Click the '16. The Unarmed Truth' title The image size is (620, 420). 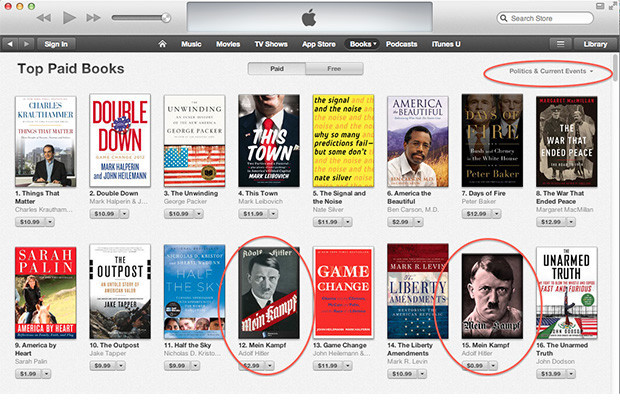[562, 349]
